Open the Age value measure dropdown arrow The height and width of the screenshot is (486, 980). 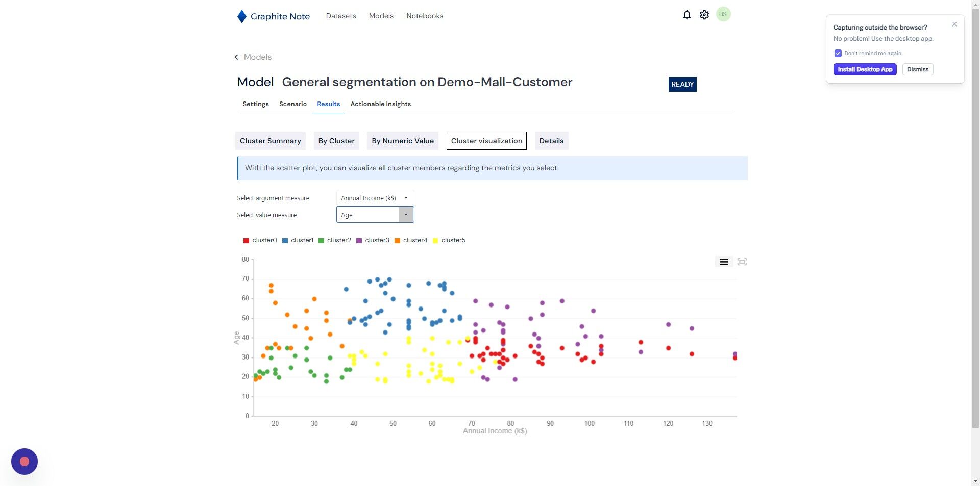coord(406,215)
